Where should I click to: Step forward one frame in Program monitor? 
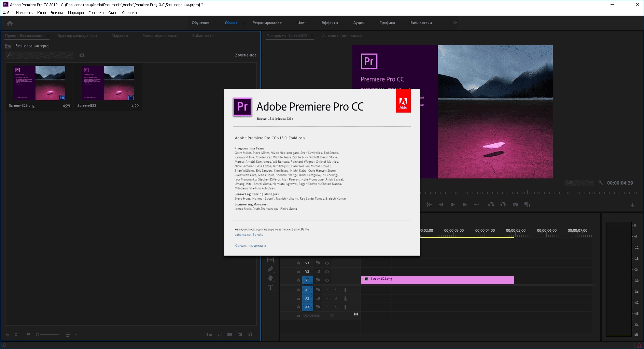click(465, 205)
